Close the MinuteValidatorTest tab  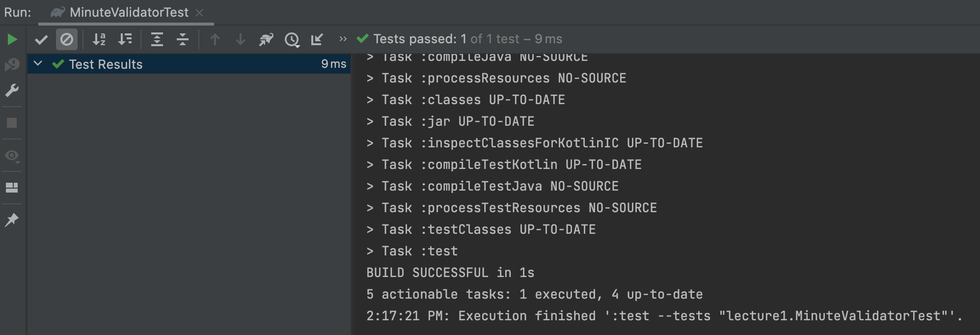199,13
